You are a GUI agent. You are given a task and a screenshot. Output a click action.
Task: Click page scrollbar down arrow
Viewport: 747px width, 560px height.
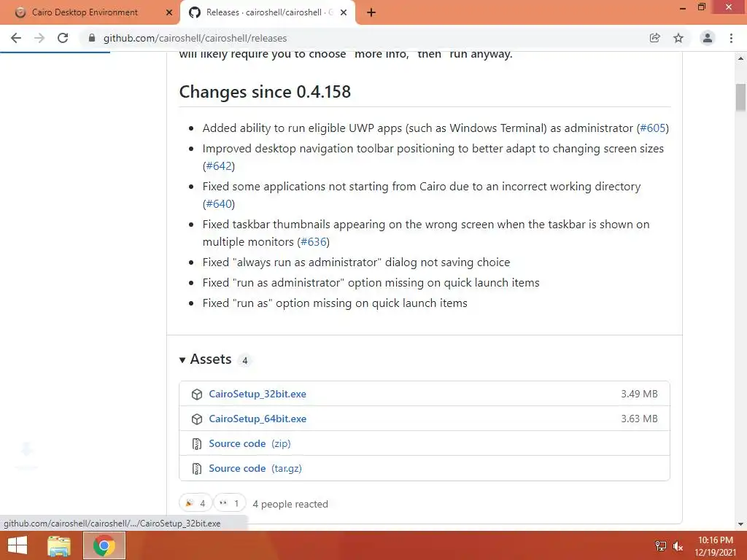(x=740, y=524)
